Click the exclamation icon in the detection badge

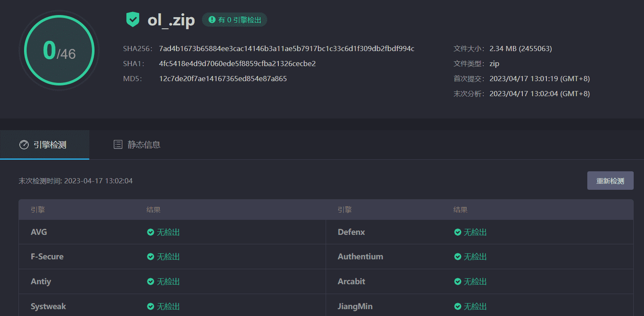coord(212,20)
